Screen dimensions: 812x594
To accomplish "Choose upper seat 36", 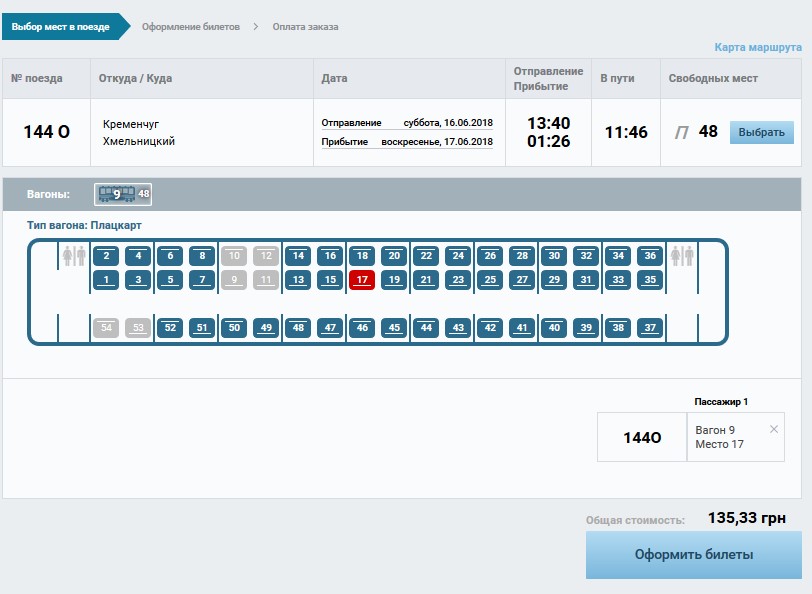I will [650, 256].
